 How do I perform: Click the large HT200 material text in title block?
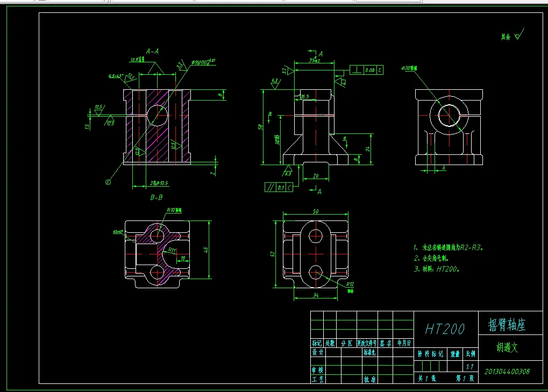[445, 329]
